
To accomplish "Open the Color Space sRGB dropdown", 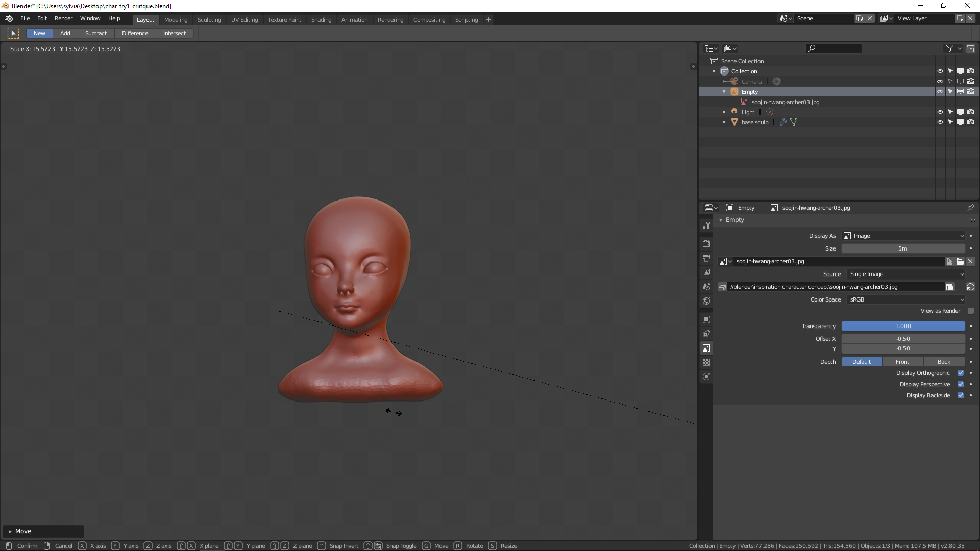I will (x=905, y=299).
